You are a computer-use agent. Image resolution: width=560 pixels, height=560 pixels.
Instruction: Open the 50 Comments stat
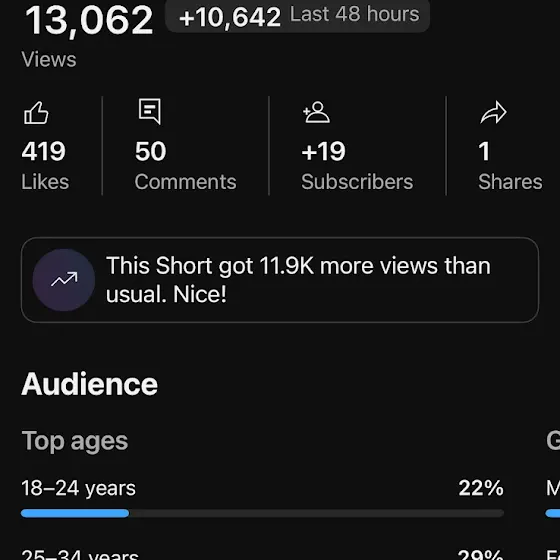(185, 165)
